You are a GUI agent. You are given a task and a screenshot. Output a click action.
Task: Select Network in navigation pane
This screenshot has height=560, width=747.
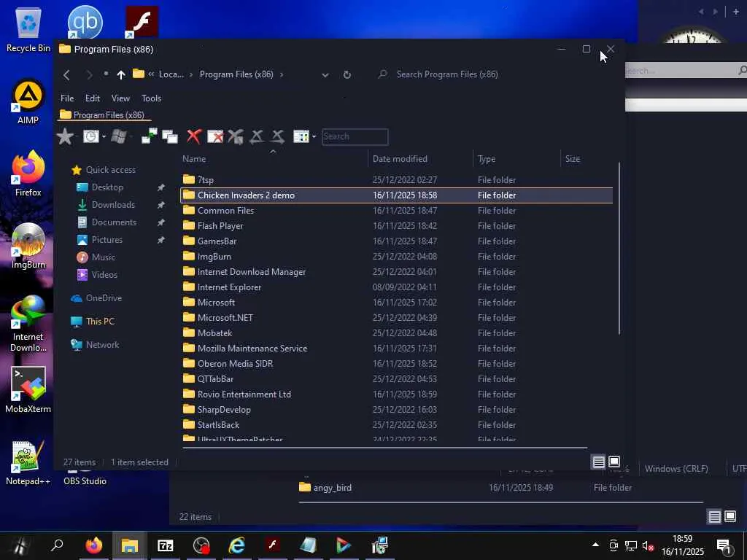[95, 345]
